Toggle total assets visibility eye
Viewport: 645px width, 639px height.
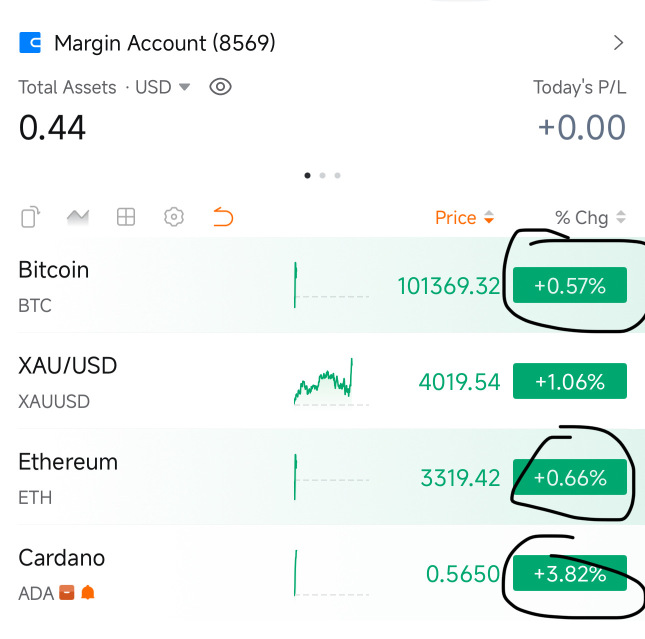[220, 87]
